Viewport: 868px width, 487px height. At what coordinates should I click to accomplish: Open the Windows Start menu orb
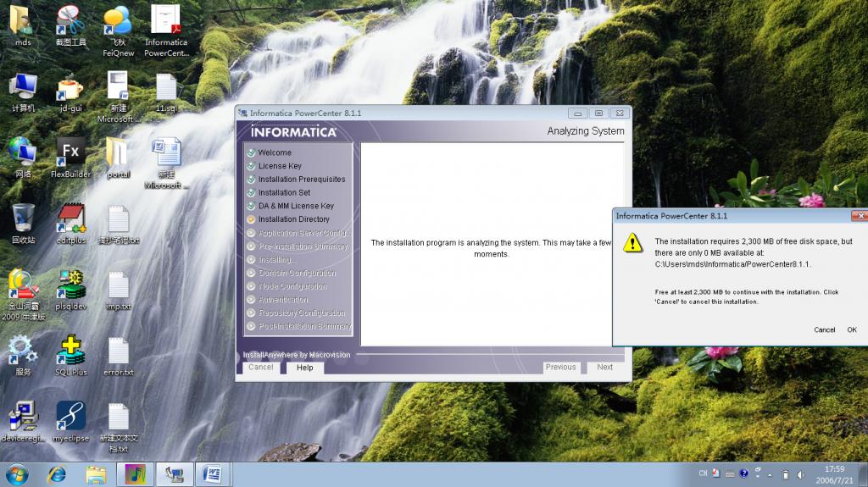pyautogui.click(x=17, y=475)
